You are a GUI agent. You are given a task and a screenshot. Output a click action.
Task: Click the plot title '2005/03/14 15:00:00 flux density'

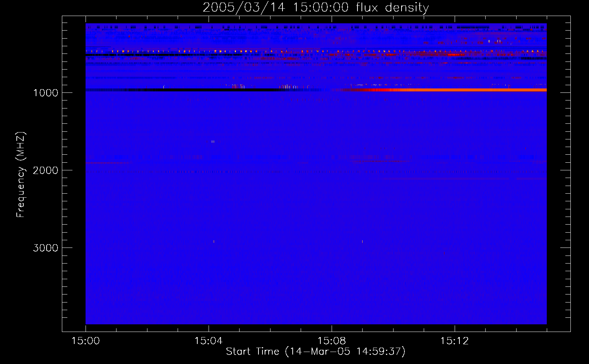coord(316,7)
